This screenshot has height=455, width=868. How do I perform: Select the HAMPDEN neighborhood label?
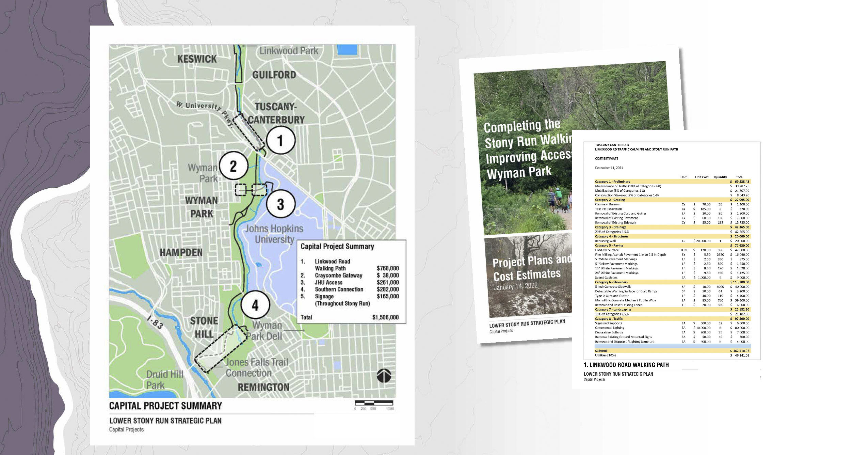pyautogui.click(x=181, y=252)
